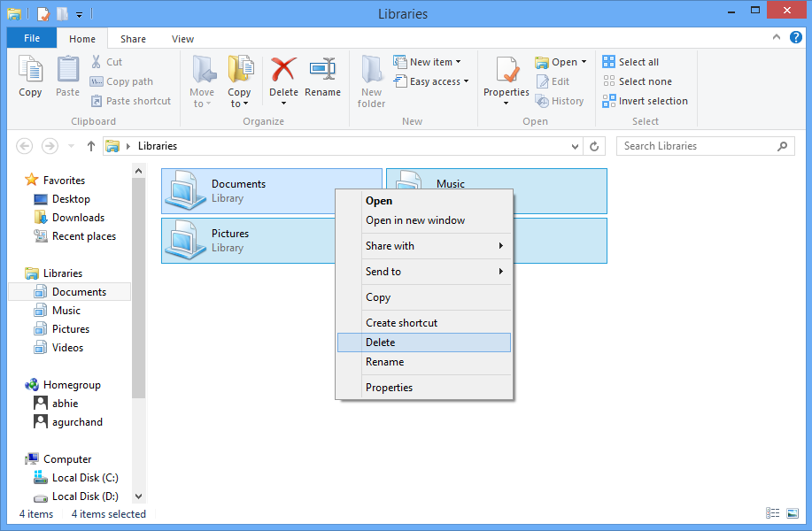The image size is (812, 531).
Task: Go up one folder level arrow
Action: click(91, 146)
